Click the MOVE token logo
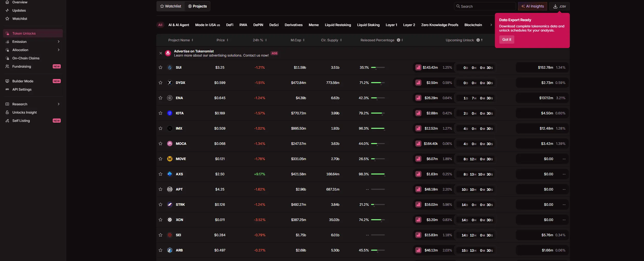644x261 pixels. [170, 159]
